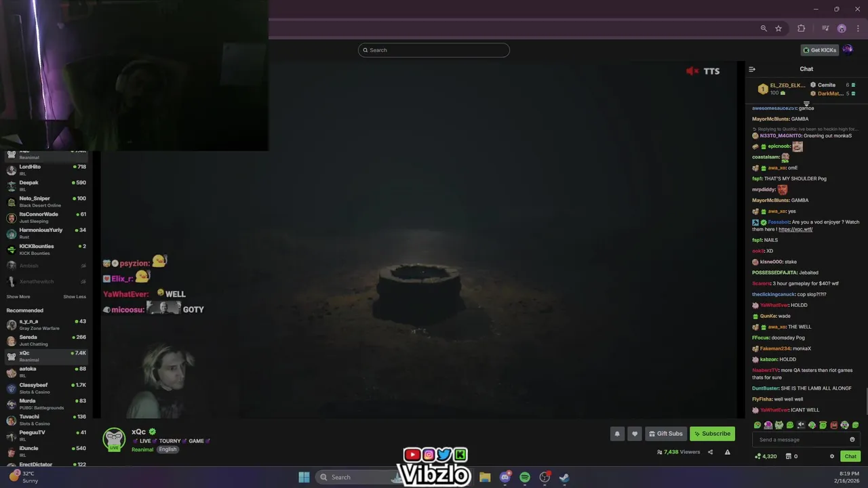Click the user avatar beside Get KICKs

coord(848,49)
